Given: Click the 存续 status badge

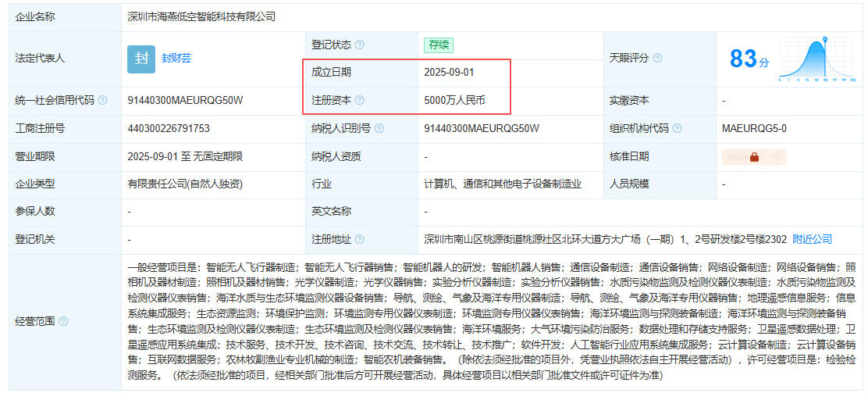Looking at the screenshot, I should point(439,45).
